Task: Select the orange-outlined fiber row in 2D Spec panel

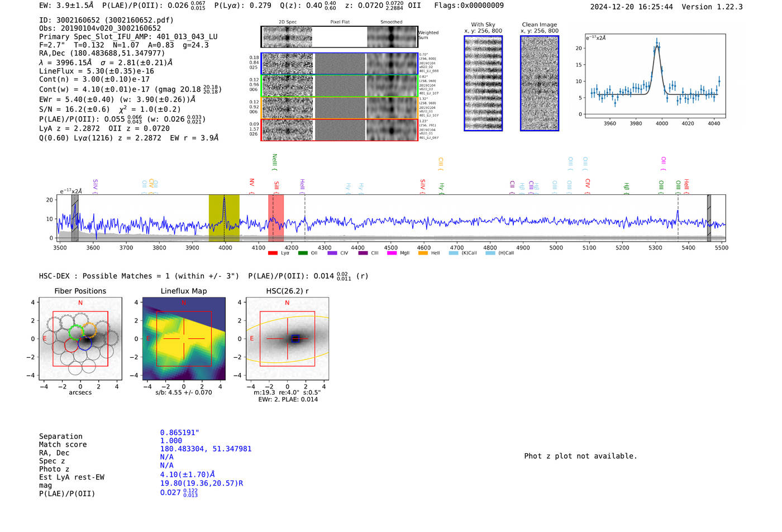Action: coord(340,108)
